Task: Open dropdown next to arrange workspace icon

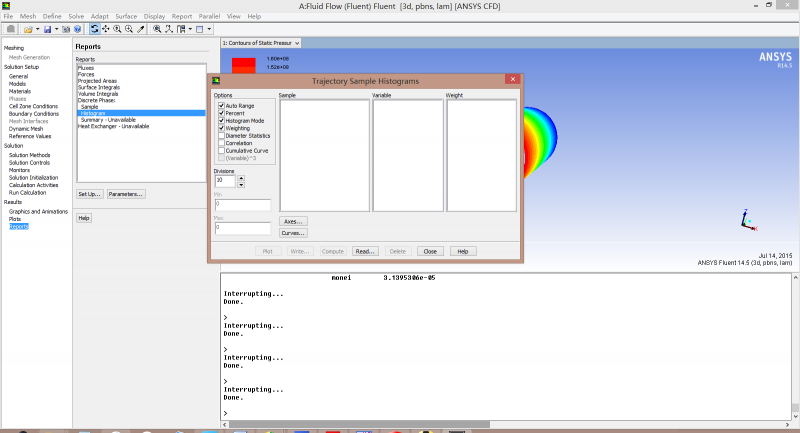Action: pos(190,29)
